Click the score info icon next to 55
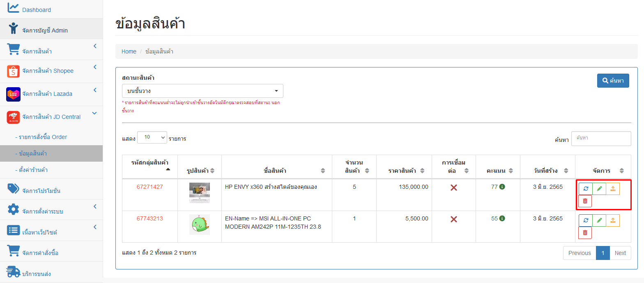This screenshot has width=644, height=283. 502,218
